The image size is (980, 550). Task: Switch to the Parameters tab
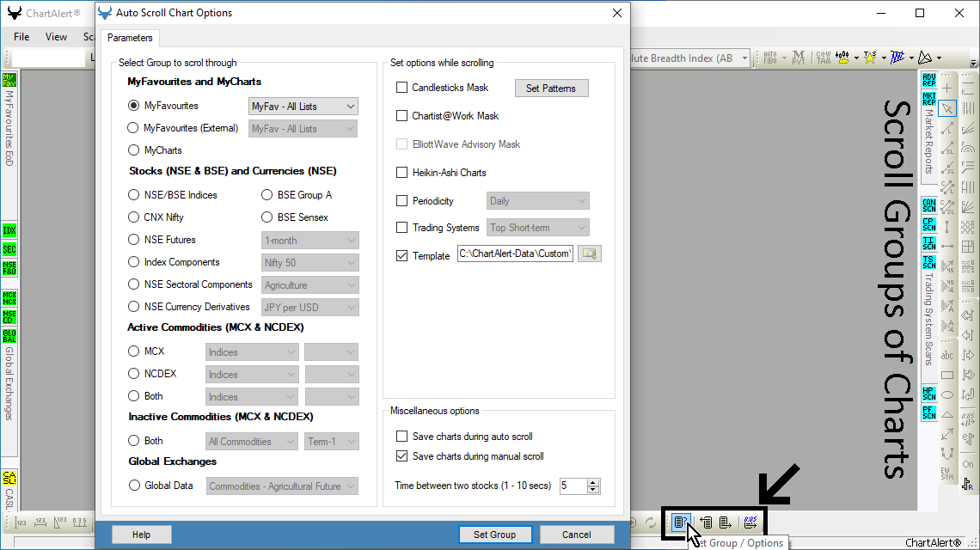[130, 38]
